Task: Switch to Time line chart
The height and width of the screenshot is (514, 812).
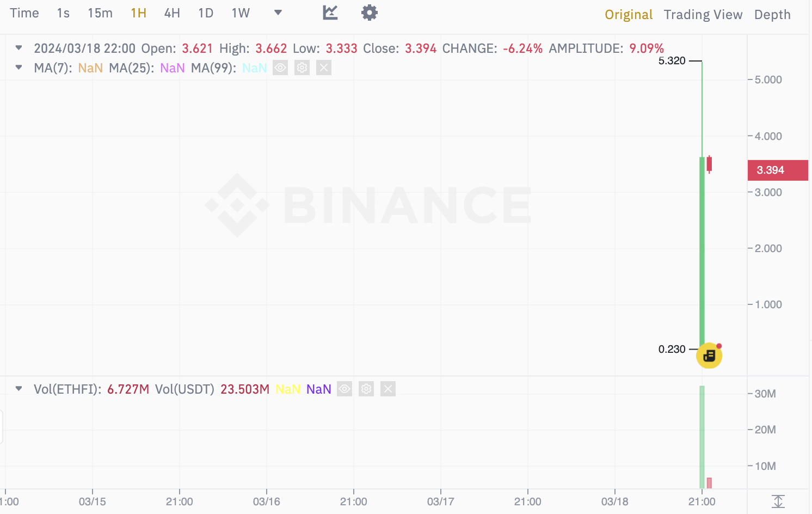Action: tap(24, 13)
